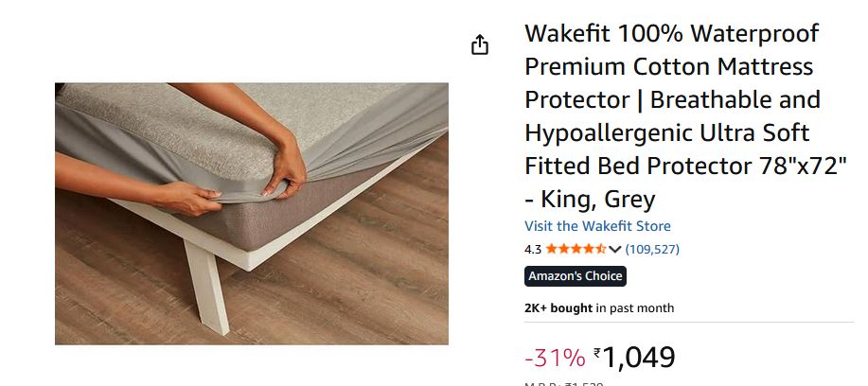
Task: Click the partially visible M.R.P. text
Action: pos(563,383)
